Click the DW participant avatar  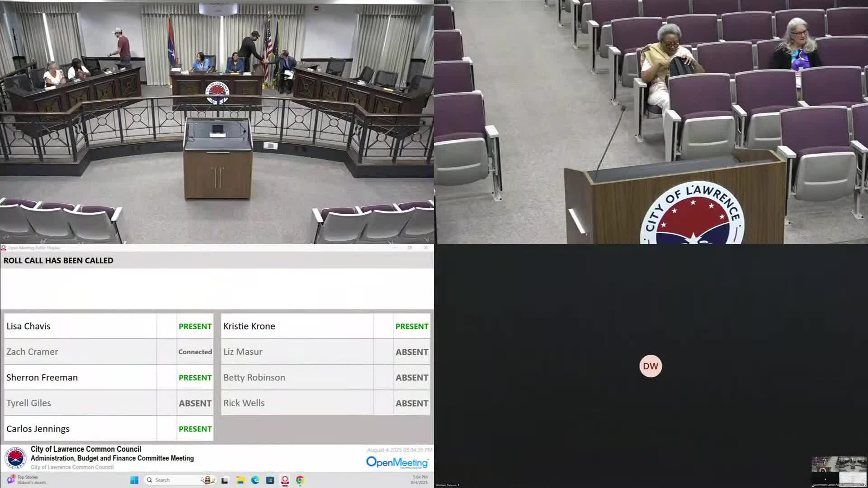(x=651, y=366)
